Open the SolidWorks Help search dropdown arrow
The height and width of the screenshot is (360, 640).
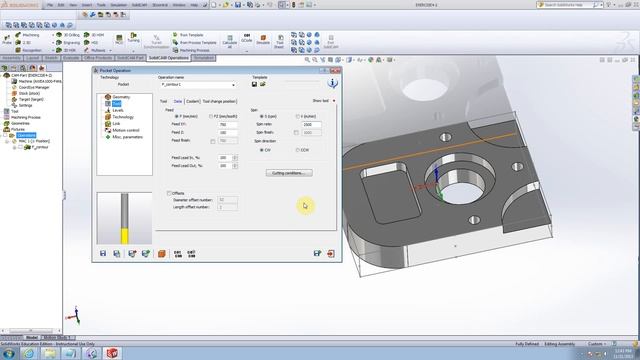601,5
